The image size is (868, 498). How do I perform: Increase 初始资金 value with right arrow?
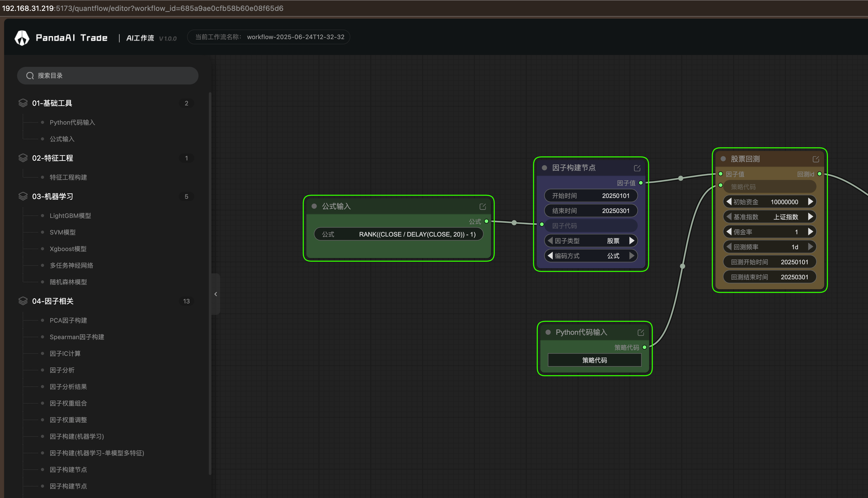pyautogui.click(x=810, y=202)
